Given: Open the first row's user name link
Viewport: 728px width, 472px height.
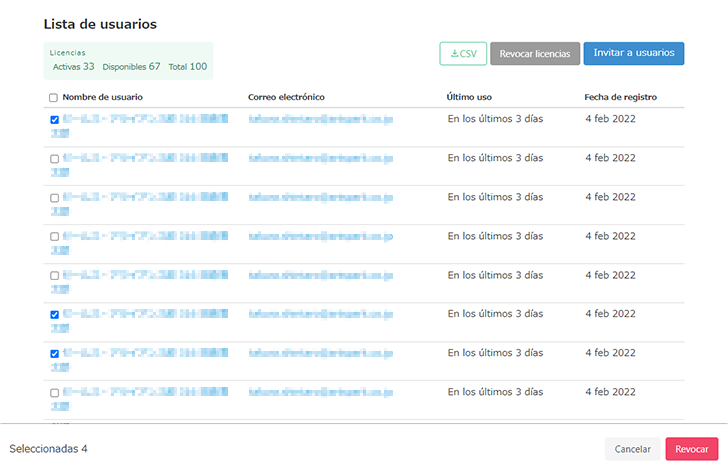Looking at the screenshot, I should click(145, 119).
